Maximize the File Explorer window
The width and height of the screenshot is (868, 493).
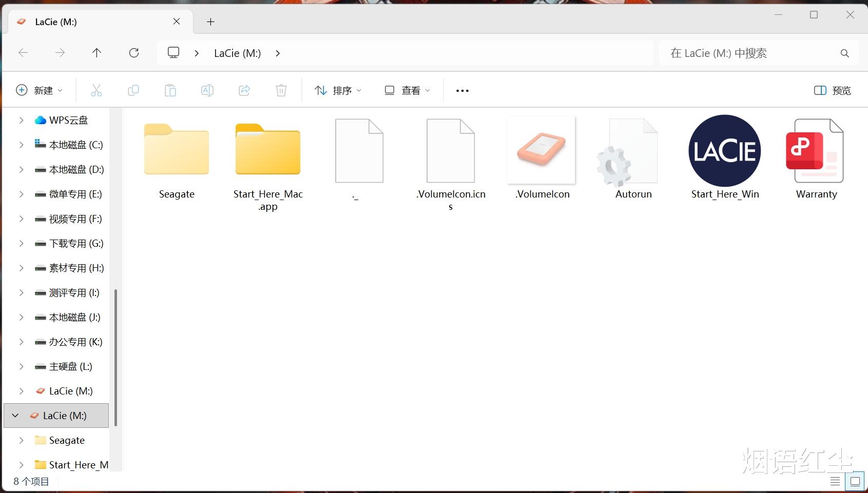(814, 15)
